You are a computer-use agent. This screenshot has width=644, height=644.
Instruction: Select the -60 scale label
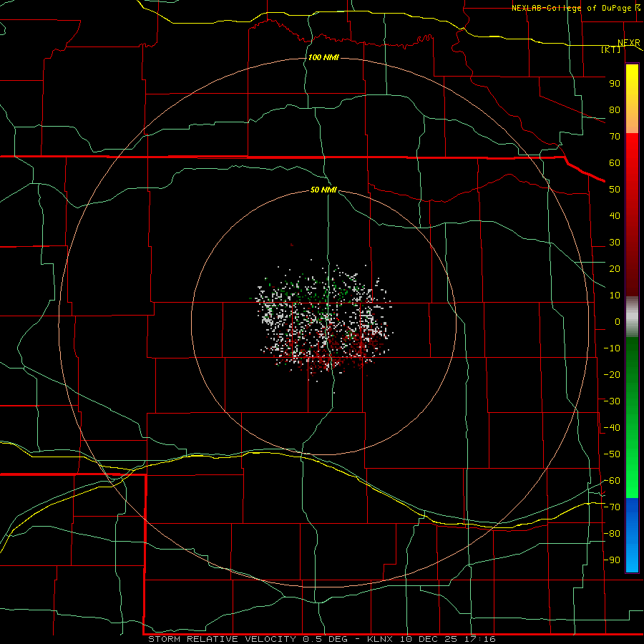pyautogui.click(x=612, y=481)
